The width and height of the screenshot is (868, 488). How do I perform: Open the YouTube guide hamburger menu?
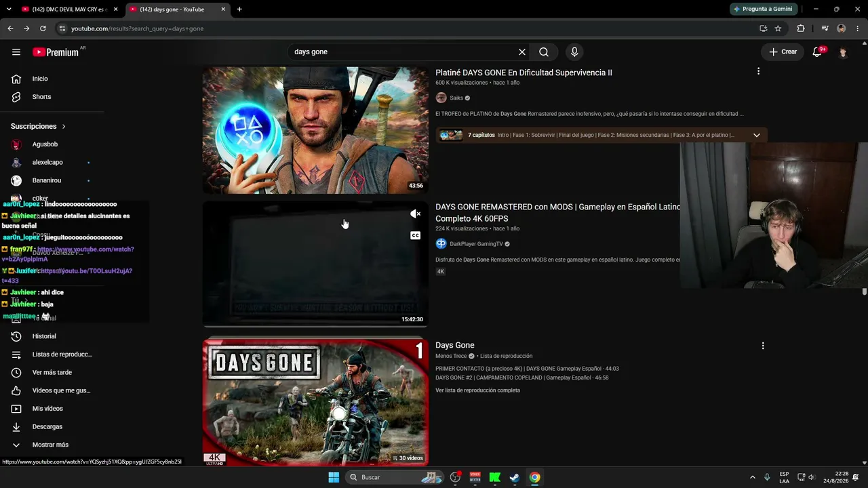click(x=16, y=52)
